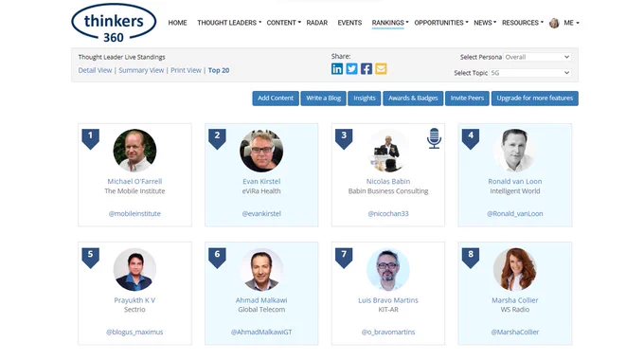Open the Select Topic dropdown
The image size is (644, 360).
[530, 73]
